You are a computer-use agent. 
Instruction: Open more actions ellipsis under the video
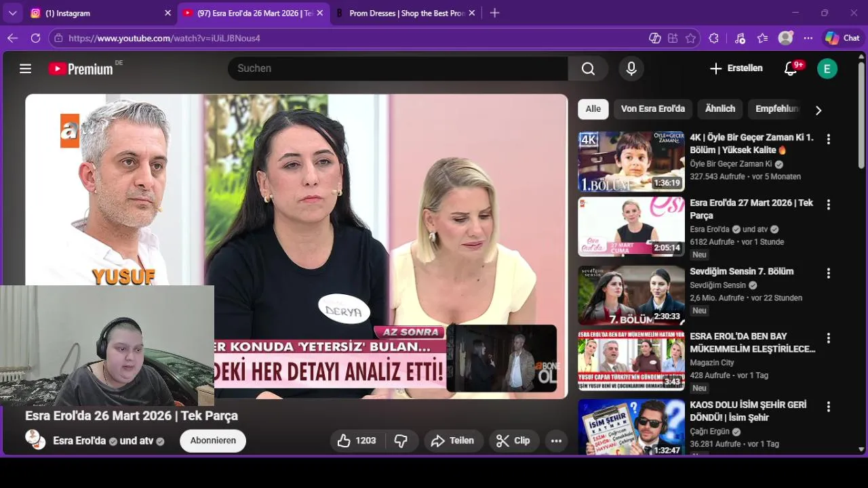click(556, 441)
